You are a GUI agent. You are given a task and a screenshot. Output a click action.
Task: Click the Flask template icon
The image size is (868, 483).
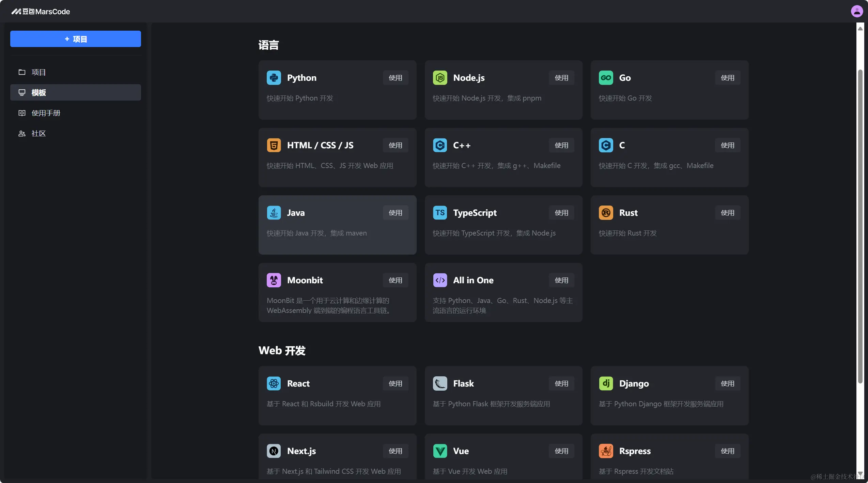[440, 383]
